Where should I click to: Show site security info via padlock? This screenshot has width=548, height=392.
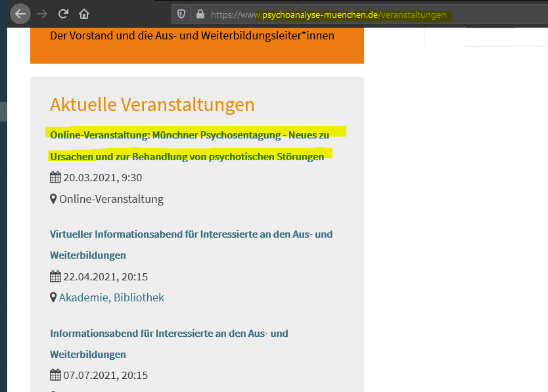(x=200, y=14)
